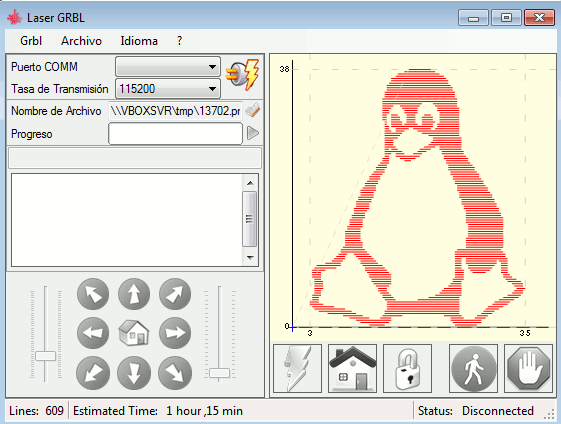Jog laser up with the up arrow
Screen dimensions: 561x424
click(x=134, y=294)
